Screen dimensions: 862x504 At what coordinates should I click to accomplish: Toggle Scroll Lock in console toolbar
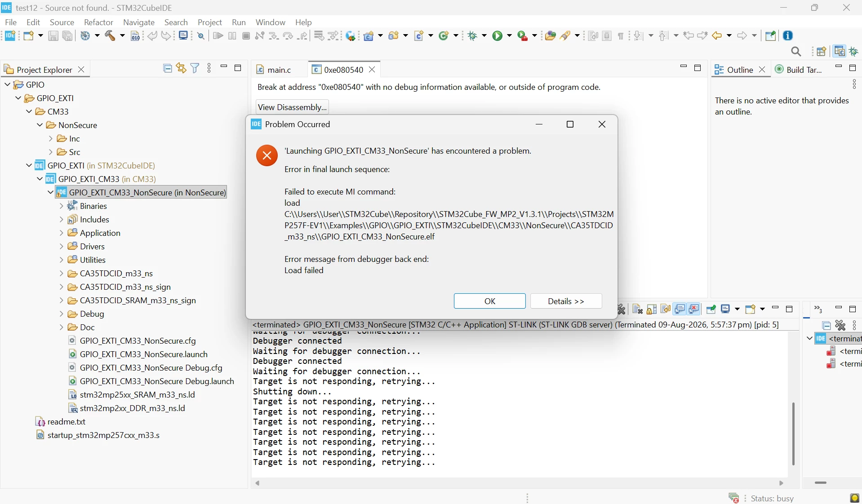[652, 309]
